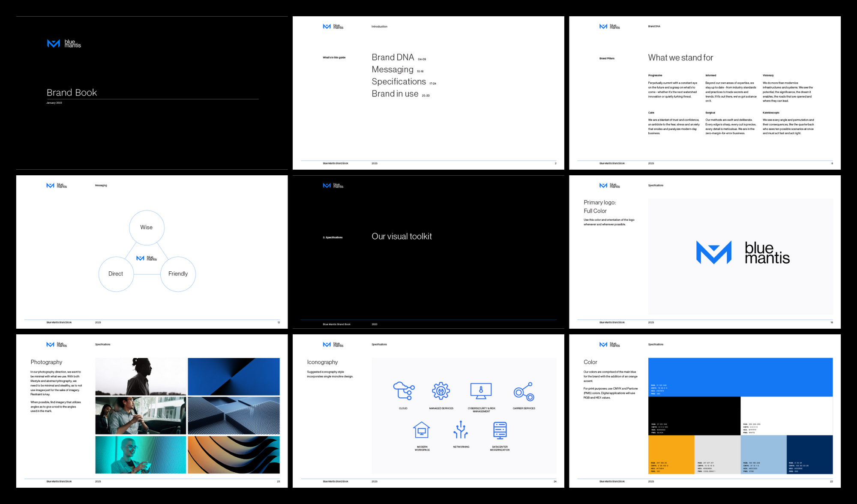Click the Introduction header label

tap(379, 27)
